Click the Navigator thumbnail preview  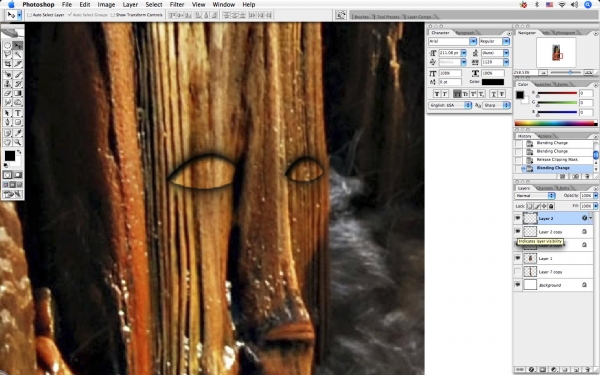click(556, 52)
